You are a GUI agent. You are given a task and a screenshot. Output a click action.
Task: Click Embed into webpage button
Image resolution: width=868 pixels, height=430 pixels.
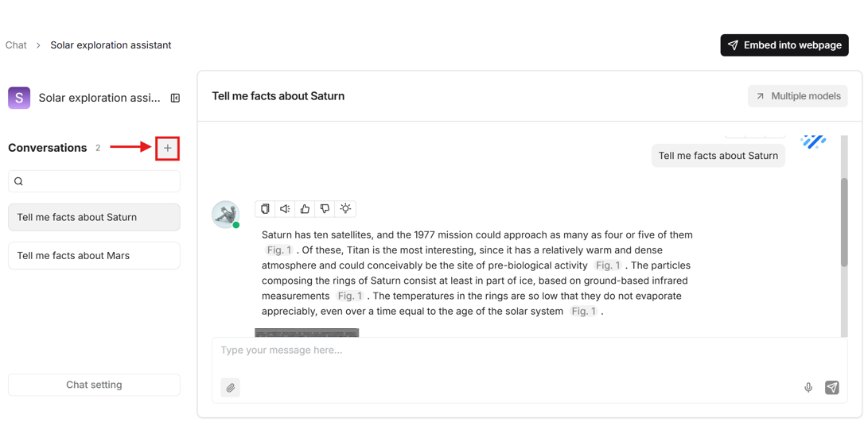(x=784, y=45)
